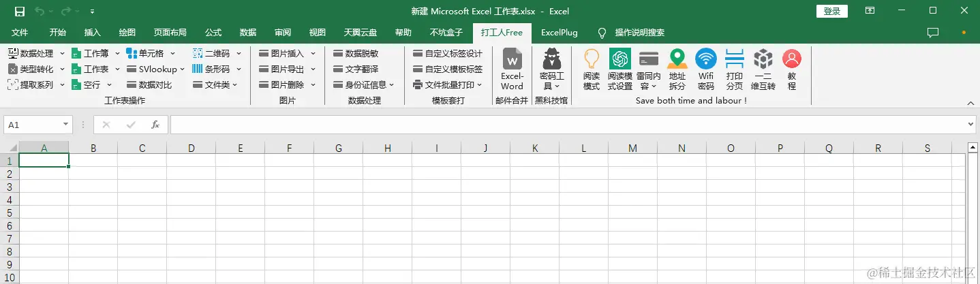Switch to the 开始 Home tab
Image resolution: width=980 pixels, height=284 pixels.
point(58,33)
